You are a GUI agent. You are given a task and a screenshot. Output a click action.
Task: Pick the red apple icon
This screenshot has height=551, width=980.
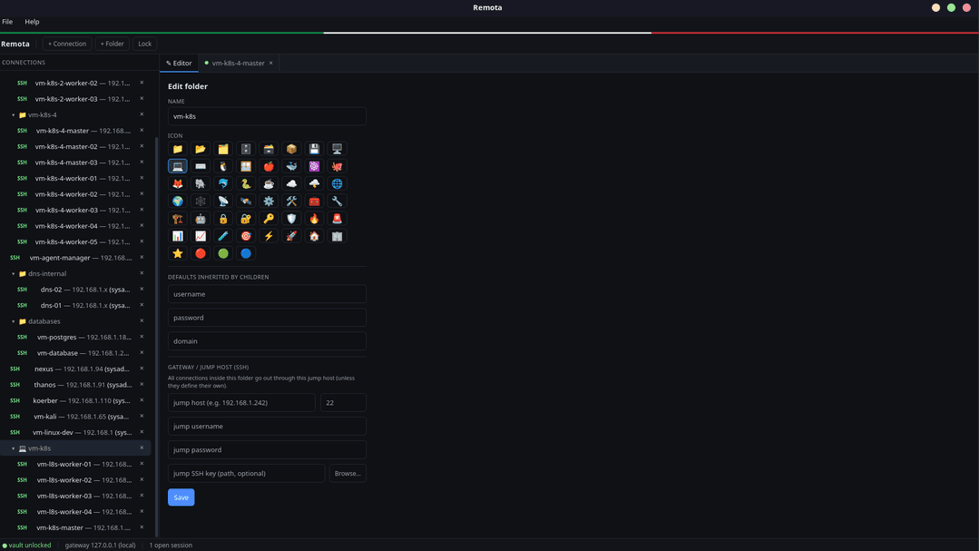pos(269,166)
